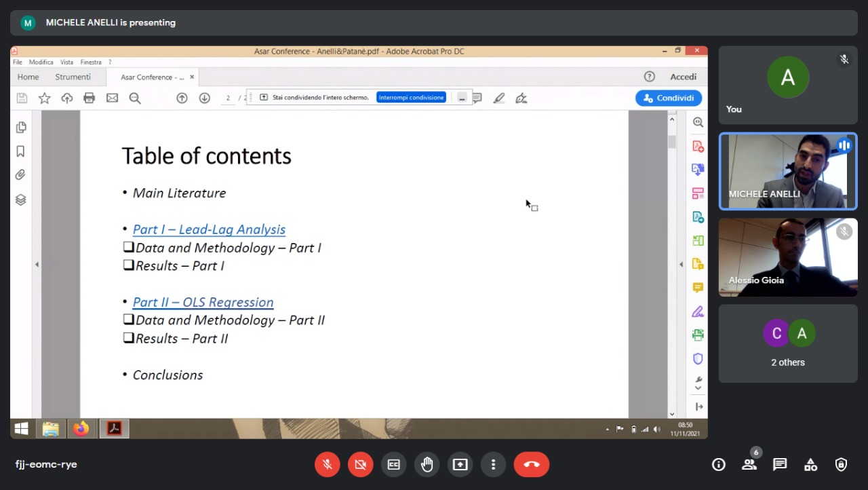Select Alessio Gioia's video tile

click(x=788, y=257)
